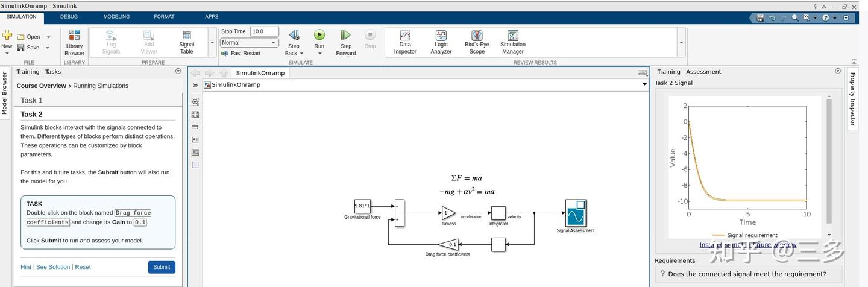Screen dimensions: 868x287
Task: Expand the Save button dropdown arrow
Action: click(48, 48)
